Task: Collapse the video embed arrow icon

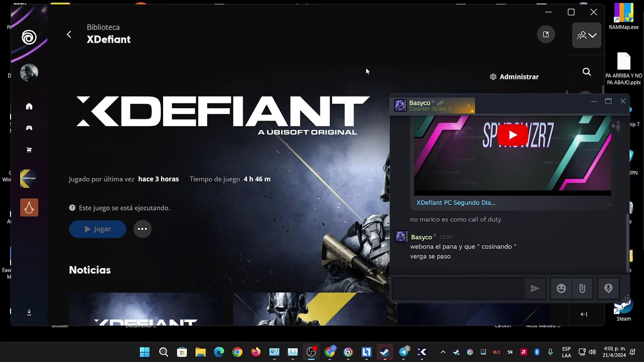Action: click(608, 203)
